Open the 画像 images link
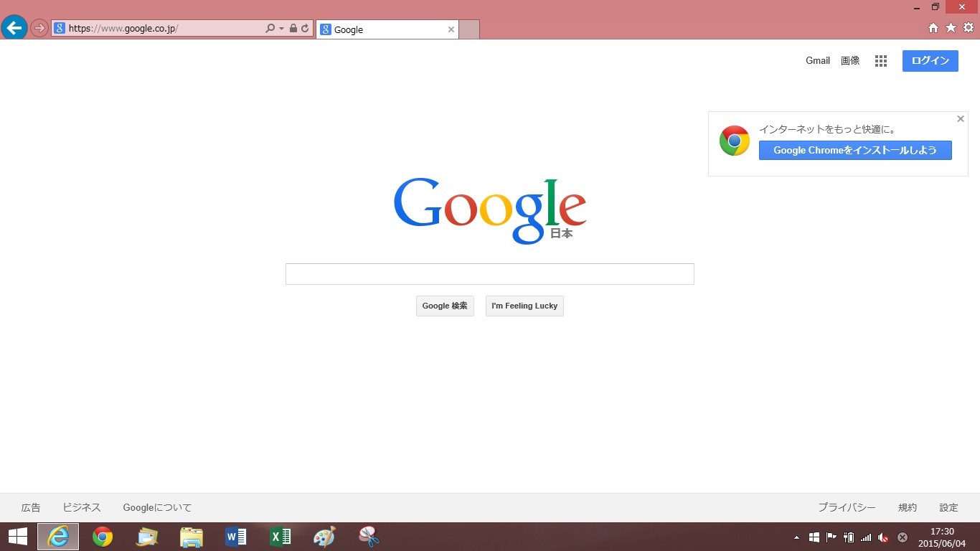The height and width of the screenshot is (551, 980). [x=850, y=61]
